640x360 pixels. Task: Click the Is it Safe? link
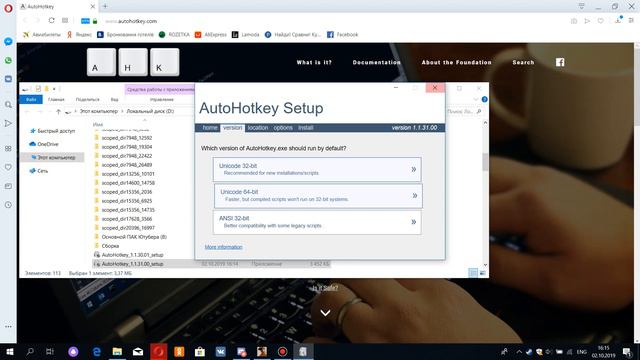(x=325, y=288)
